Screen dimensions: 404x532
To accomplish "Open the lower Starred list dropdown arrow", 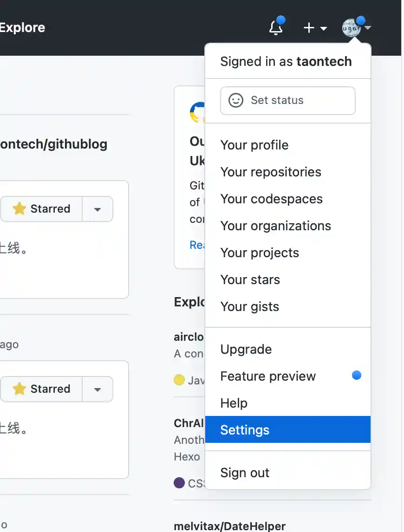I will (x=98, y=389).
